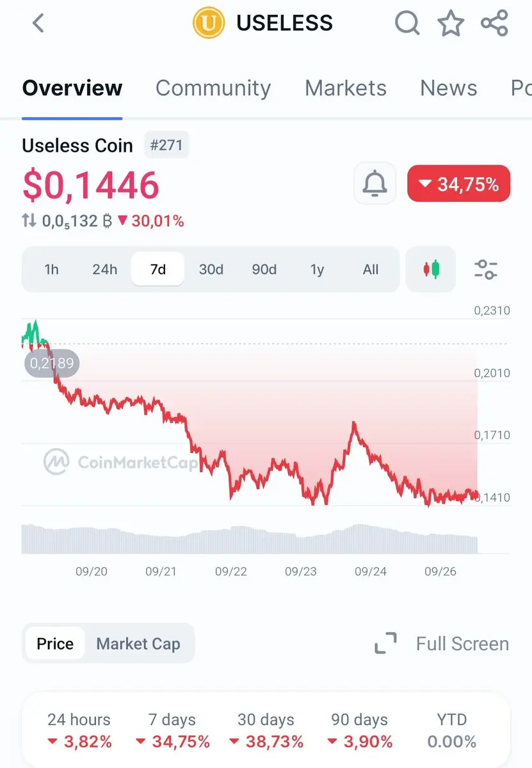Open the Markets tab
The width and height of the screenshot is (532, 768).
[346, 88]
